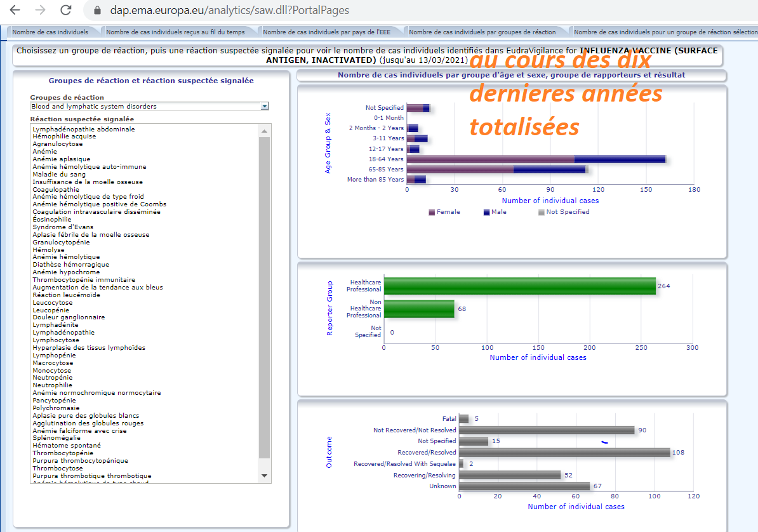Click the Female legend color square
This screenshot has height=532, width=758.
(432, 212)
